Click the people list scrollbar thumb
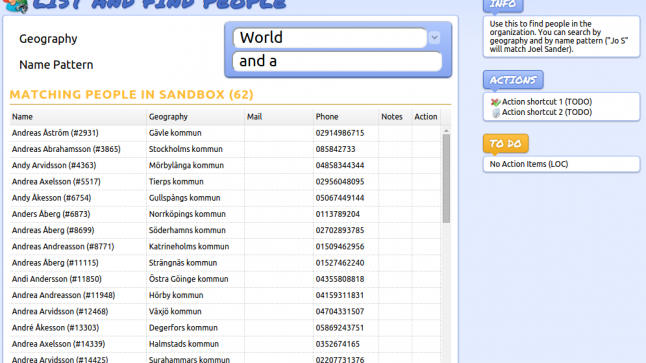The image size is (646, 363). coord(446,179)
